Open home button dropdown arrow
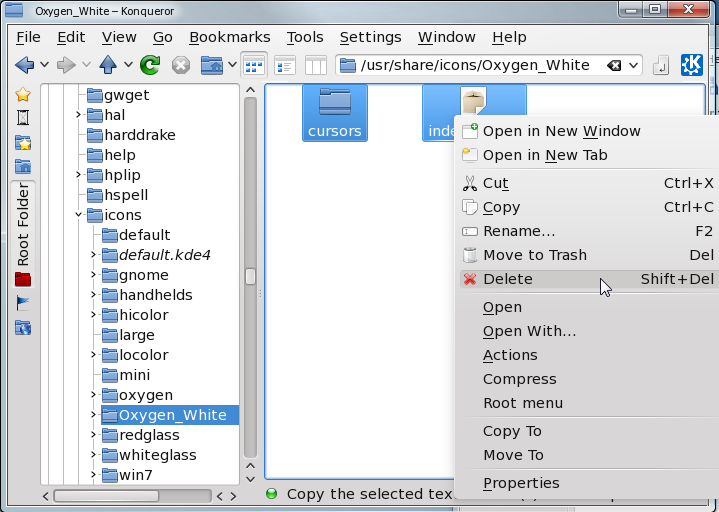The width and height of the screenshot is (719, 512). click(x=232, y=65)
